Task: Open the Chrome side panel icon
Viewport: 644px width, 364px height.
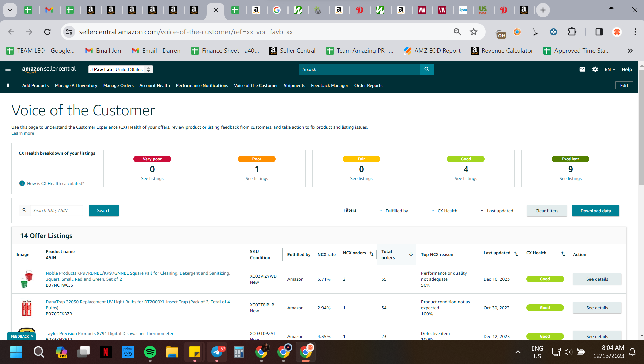Action: pos(599,32)
